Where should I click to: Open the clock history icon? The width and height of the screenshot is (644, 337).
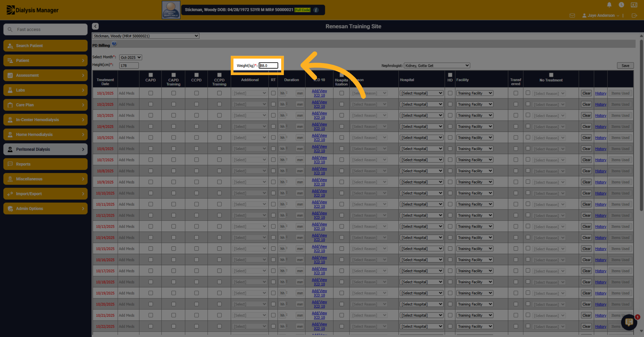(621, 5)
